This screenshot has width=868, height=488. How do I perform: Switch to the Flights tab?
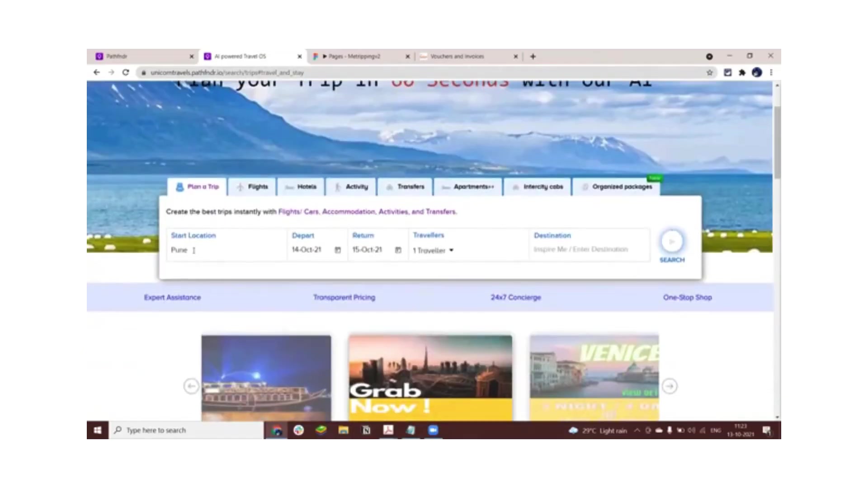click(x=252, y=187)
